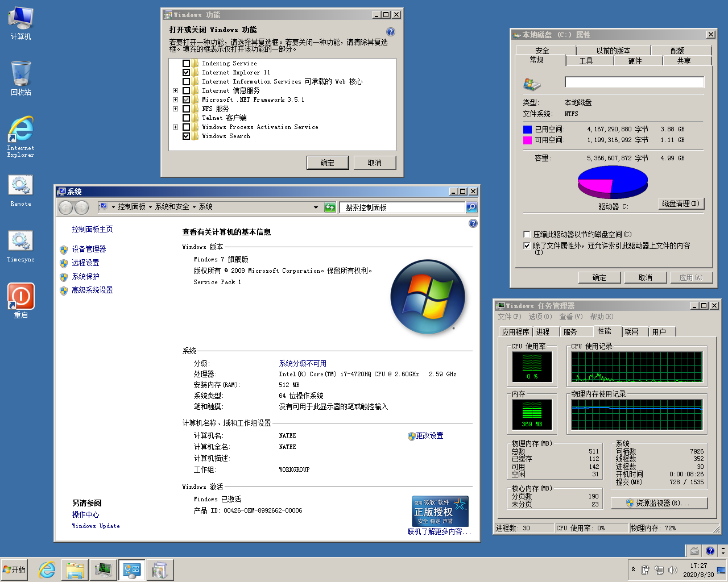Viewport: 728px width, 582px height.
Task: Open the Windows Update link
Action: [x=96, y=526]
